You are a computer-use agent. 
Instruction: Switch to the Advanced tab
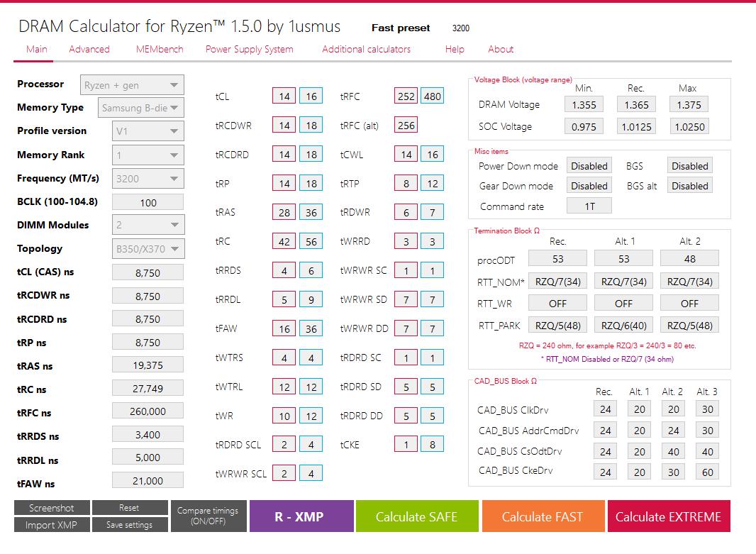[x=89, y=49]
